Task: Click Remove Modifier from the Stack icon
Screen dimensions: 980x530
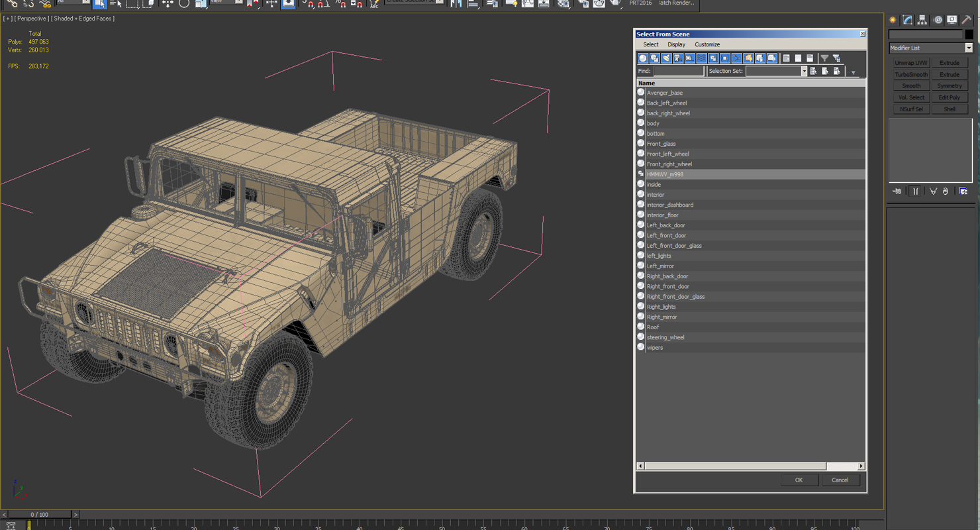Action: pyautogui.click(x=946, y=191)
